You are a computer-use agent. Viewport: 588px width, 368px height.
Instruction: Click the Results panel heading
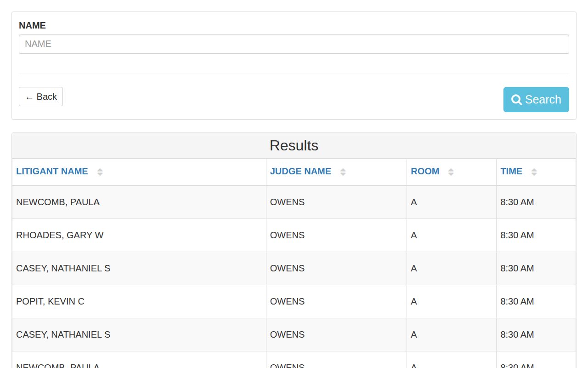(294, 145)
